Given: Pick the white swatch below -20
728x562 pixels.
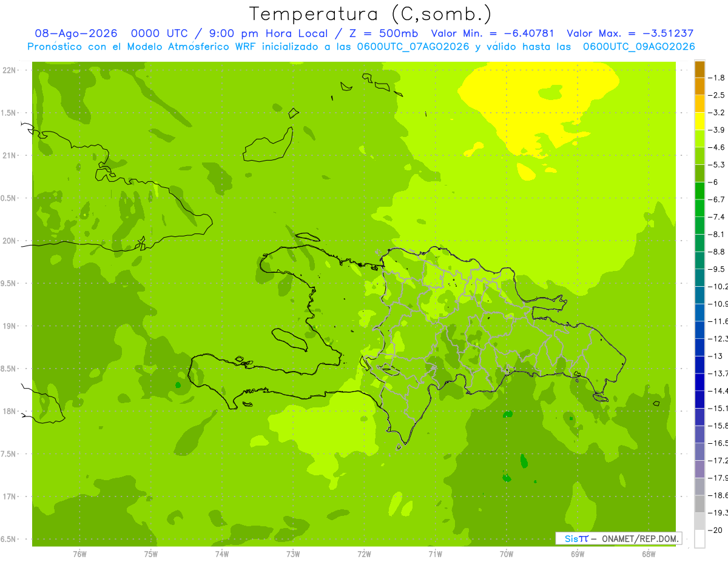Looking at the screenshot, I should [x=700, y=538].
